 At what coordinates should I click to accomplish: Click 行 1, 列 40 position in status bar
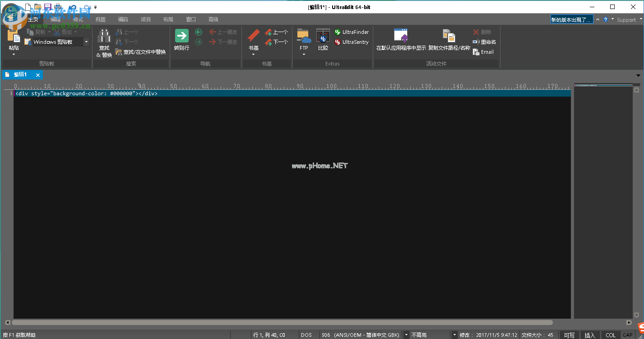(x=269, y=335)
